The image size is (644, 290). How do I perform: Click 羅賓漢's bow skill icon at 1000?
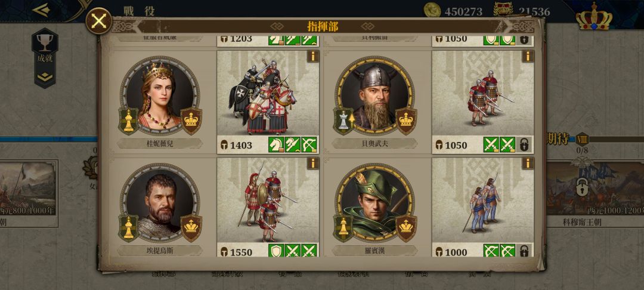coord(491,251)
